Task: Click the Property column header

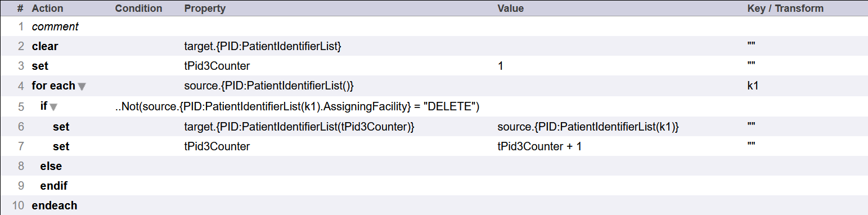Action: 205,8
